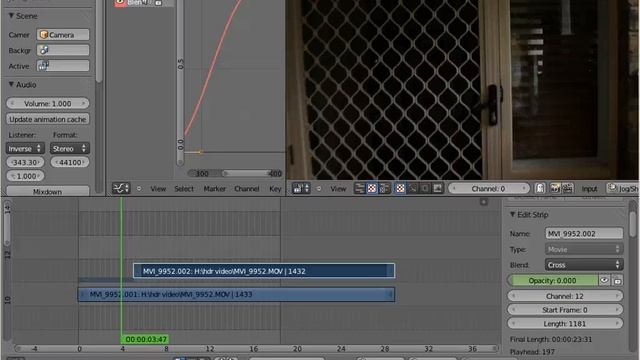
Task: Increase preview Channel 0 with right arrow
Action: 524,189
